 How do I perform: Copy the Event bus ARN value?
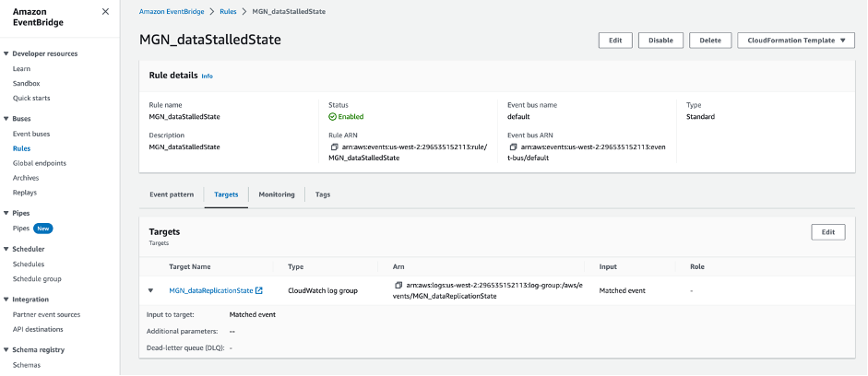coord(514,147)
